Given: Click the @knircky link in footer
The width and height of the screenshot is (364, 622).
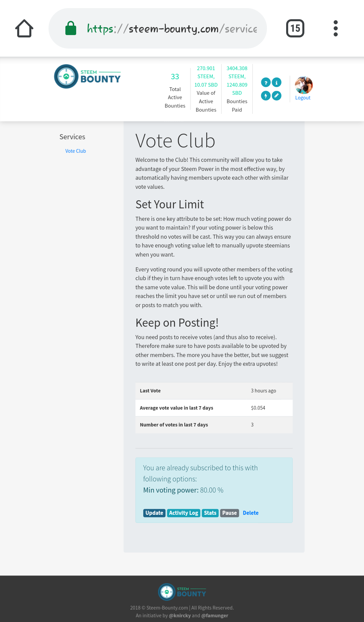Looking at the screenshot, I should click(180, 616).
